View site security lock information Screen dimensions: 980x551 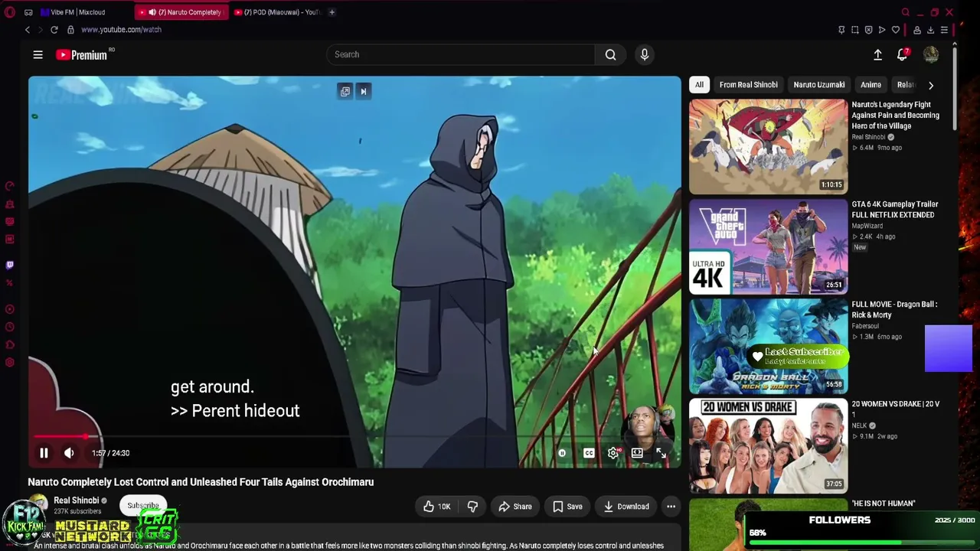pos(70,30)
